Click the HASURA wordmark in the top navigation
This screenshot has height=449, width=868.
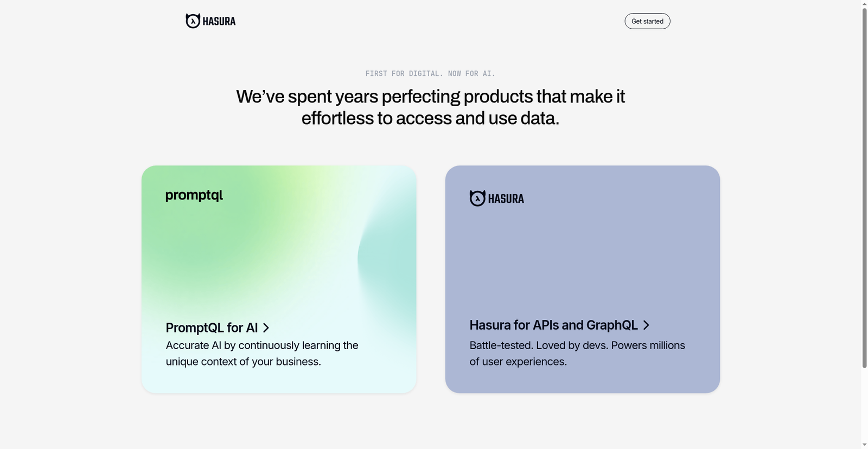click(219, 22)
